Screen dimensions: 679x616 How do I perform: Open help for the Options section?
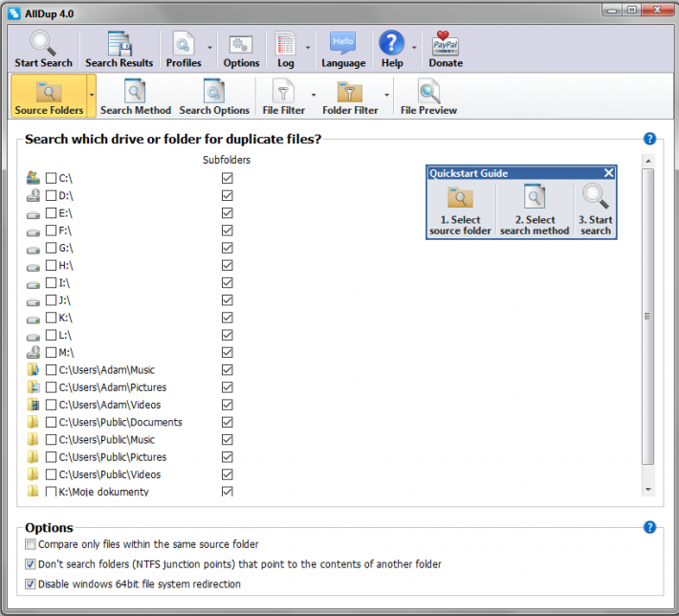coord(649,527)
